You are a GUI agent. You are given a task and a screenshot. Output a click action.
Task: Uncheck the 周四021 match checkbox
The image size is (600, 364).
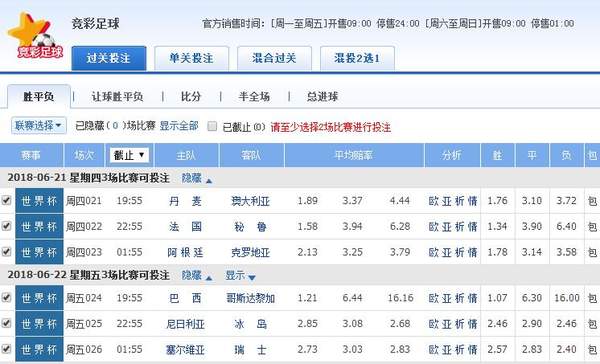pos(7,200)
